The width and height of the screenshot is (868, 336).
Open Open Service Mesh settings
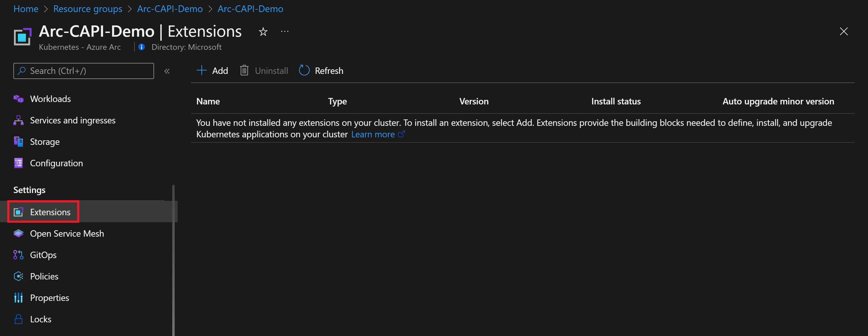pyautogui.click(x=67, y=233)
